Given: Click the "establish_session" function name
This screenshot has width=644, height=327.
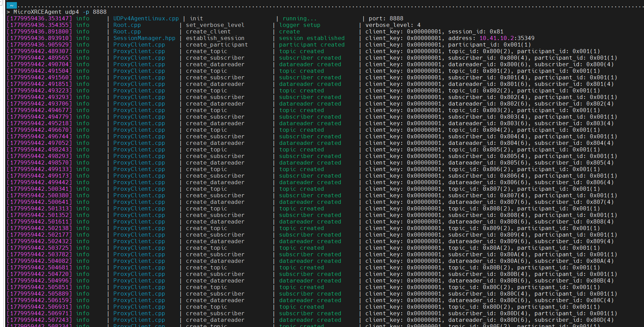Looking at the screenshot, I should (x=215, y=38).
